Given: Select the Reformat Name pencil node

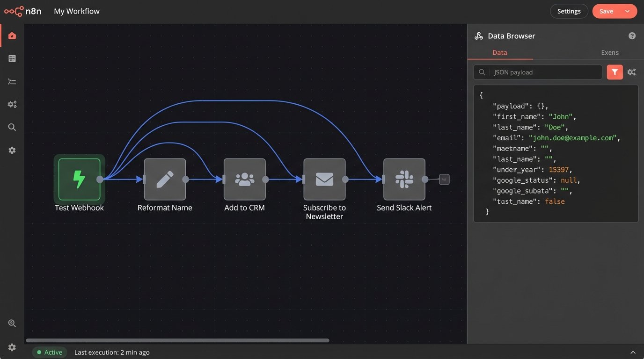Looking at the screenshot, I should click(165, 179).
